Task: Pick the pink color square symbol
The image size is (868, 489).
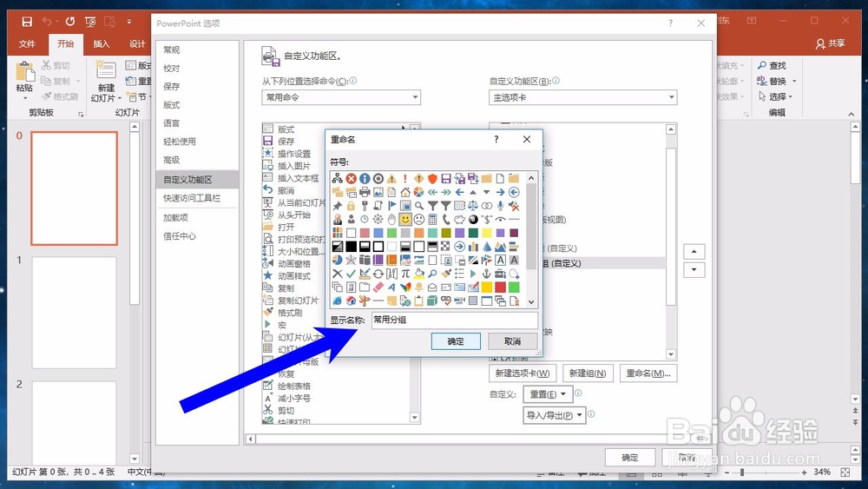Action: [x=365, y=233]
